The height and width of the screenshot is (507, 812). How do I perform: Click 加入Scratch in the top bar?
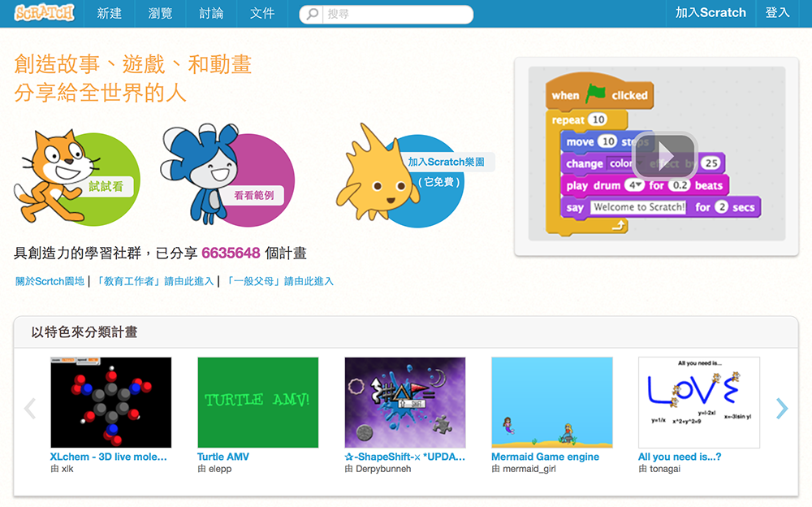click(x=710, y=13)
